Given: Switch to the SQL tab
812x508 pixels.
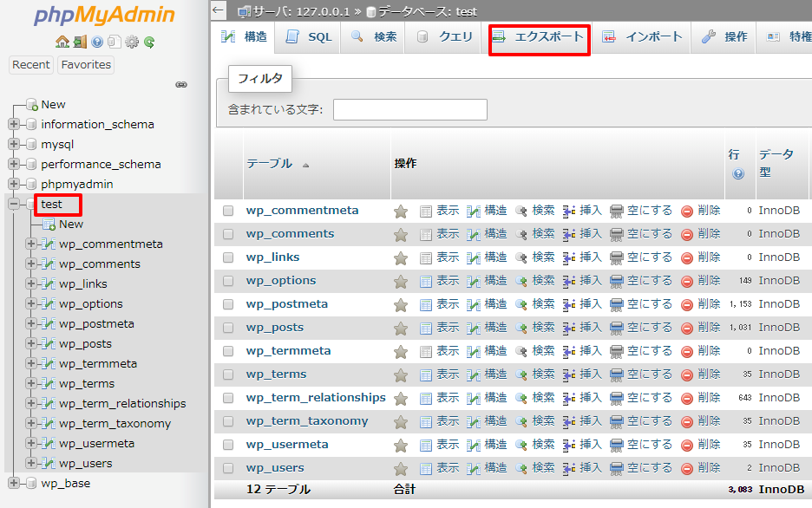Looking at the screenshot, I should coord(310,37).
